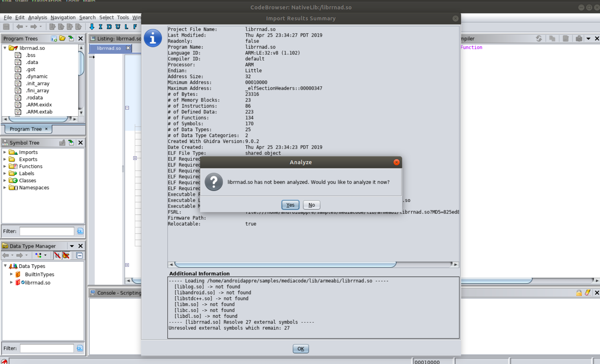
Task: Click the create new tree view icon
Action: (54, 39)
